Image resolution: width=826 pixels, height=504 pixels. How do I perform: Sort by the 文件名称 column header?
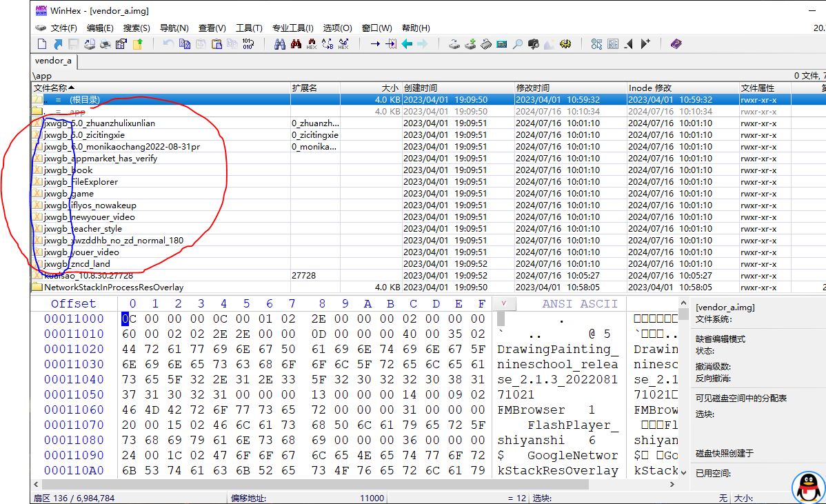54,88
